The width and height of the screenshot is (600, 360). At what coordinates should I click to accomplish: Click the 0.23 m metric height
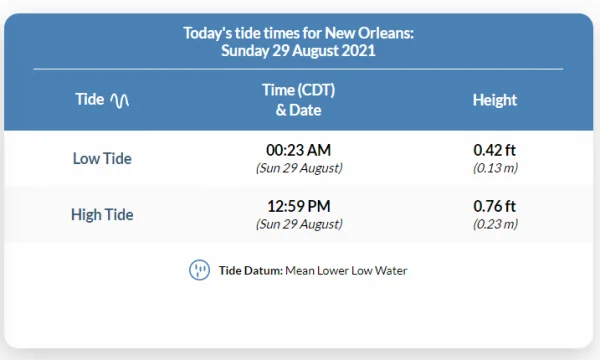496,224
